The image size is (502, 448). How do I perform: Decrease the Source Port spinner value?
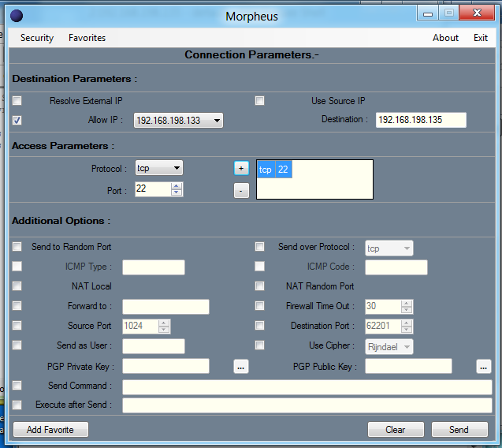tap(164, 330)
